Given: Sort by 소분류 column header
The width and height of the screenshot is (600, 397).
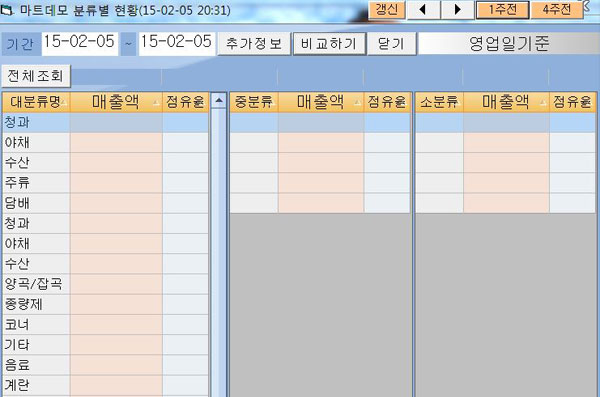Looking at the screenshot, I should tap(439, 102).
